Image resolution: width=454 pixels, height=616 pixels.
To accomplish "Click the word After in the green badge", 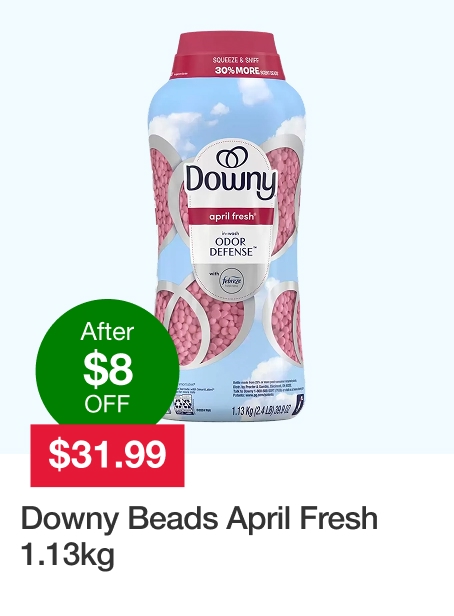I will [107, 332].
